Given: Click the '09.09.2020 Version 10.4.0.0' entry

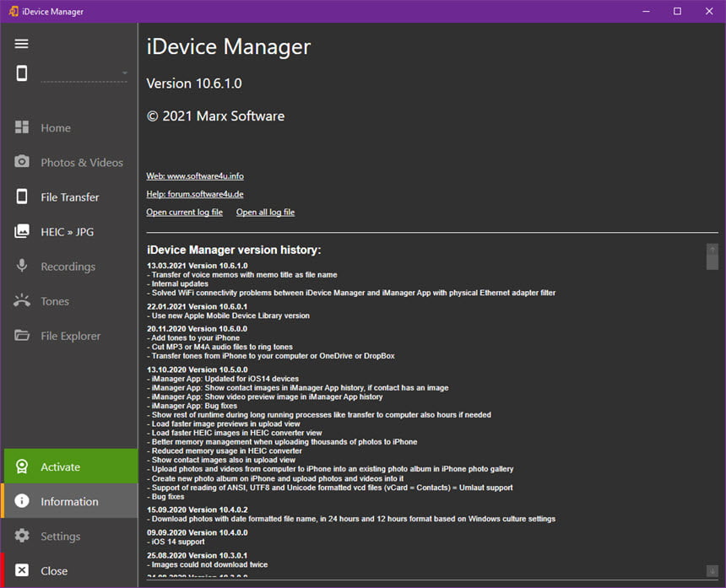Looking at the screenshot, I should [x=198, y=532].
